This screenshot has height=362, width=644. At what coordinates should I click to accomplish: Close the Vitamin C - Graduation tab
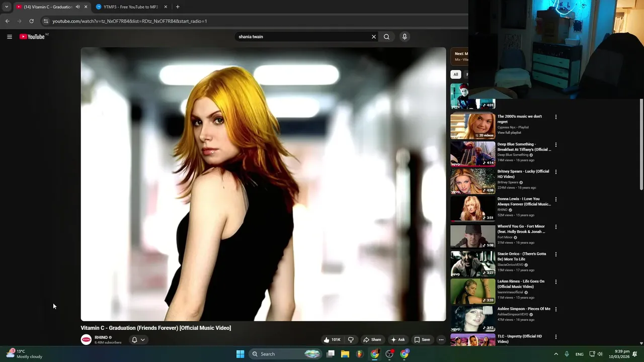click(86, 7)
